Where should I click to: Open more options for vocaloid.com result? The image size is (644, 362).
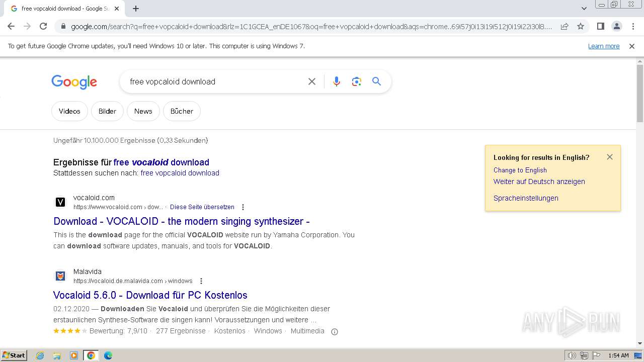(x=243, y=207)
